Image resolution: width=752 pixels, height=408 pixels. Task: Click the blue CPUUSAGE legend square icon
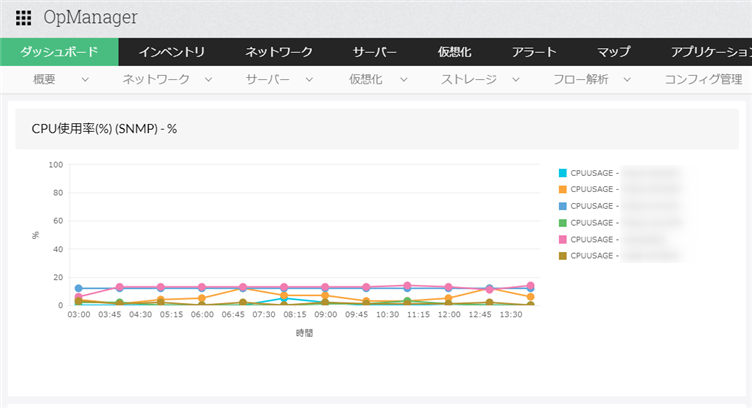coord(562,206)
